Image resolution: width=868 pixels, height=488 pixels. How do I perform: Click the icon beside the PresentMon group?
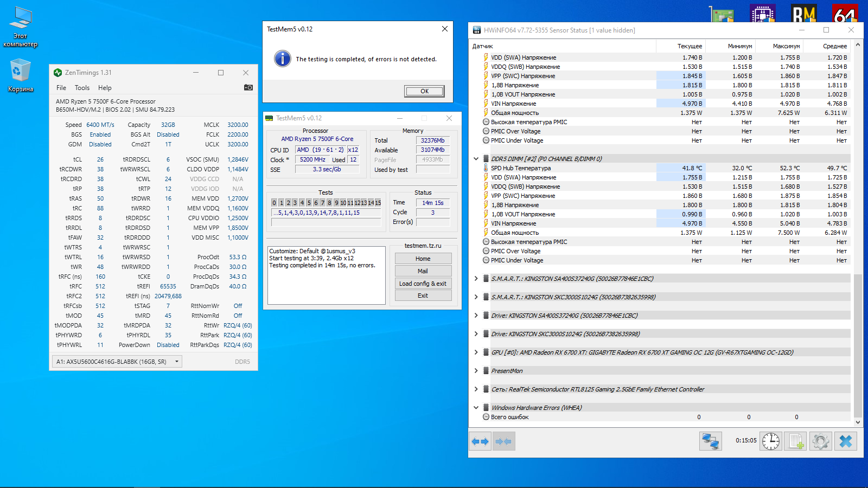486,371
